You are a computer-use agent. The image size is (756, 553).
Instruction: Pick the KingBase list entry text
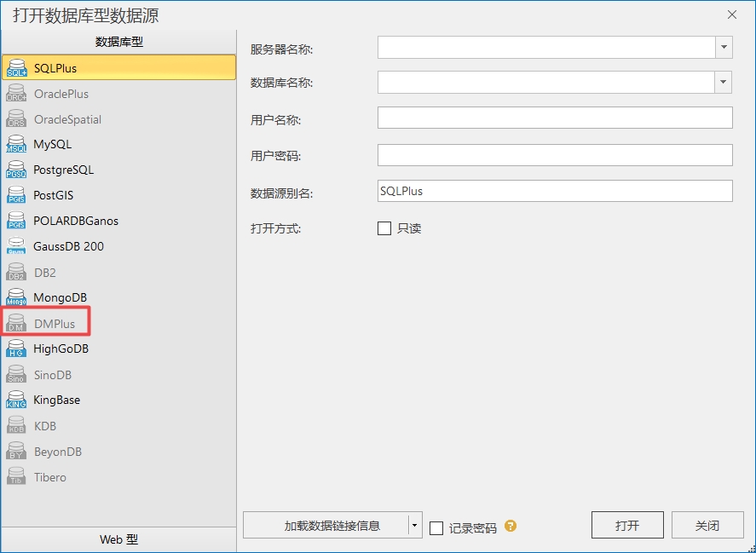(x=57, y=400)
